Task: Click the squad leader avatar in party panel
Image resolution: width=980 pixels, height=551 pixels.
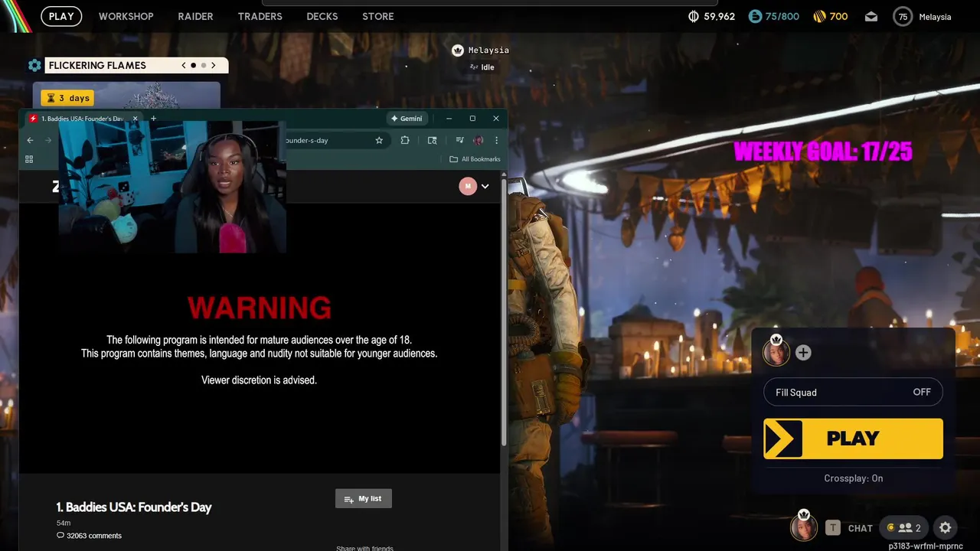Action: click(x=776, y=352)
